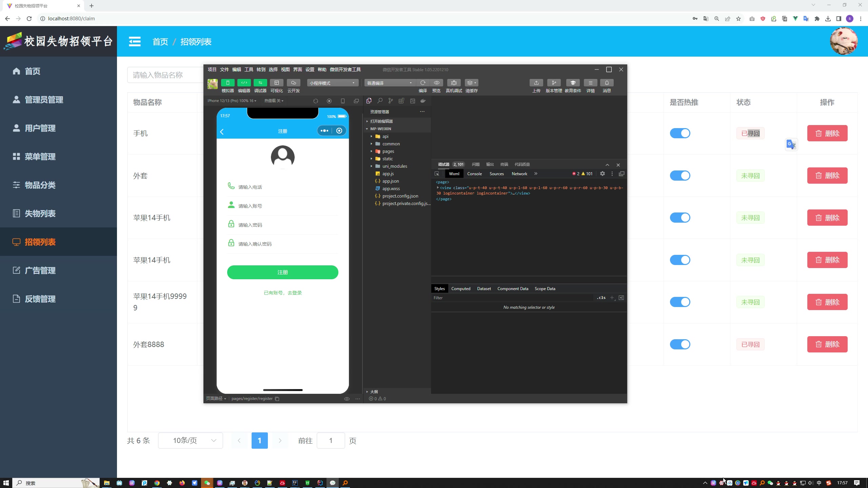Click the WeChat DevTools simulate button
Viewport: 868px width, 488px height.
pyautogui.click(x=227, y=83)
